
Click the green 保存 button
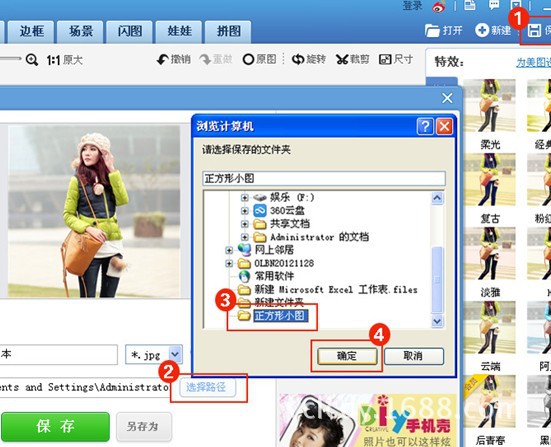[56, 427]
